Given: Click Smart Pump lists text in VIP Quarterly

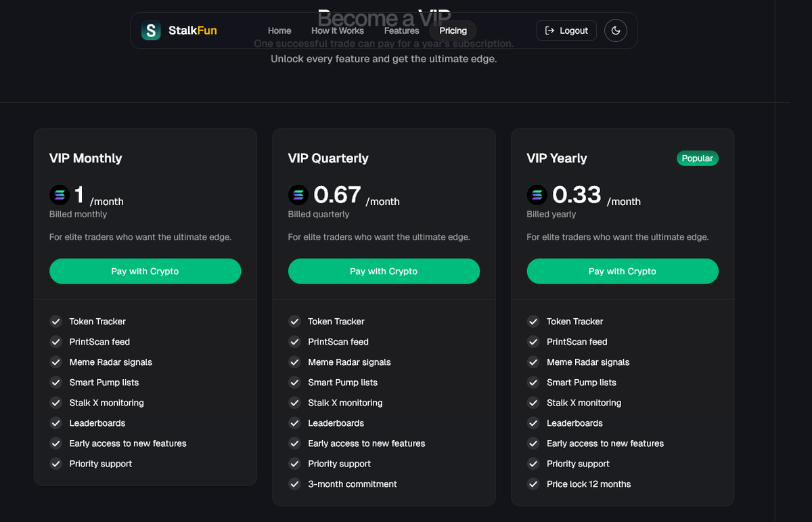Looking at the screenshot, I should 343,383.
